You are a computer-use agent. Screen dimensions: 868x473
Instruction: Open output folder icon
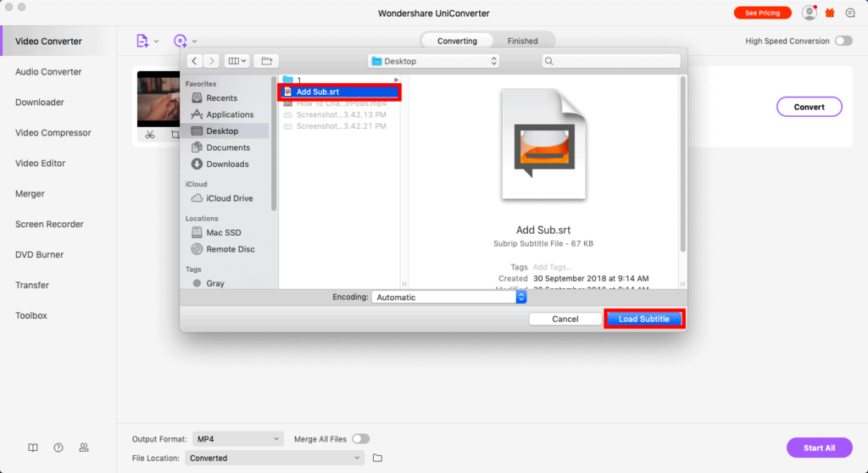(377, 458)
